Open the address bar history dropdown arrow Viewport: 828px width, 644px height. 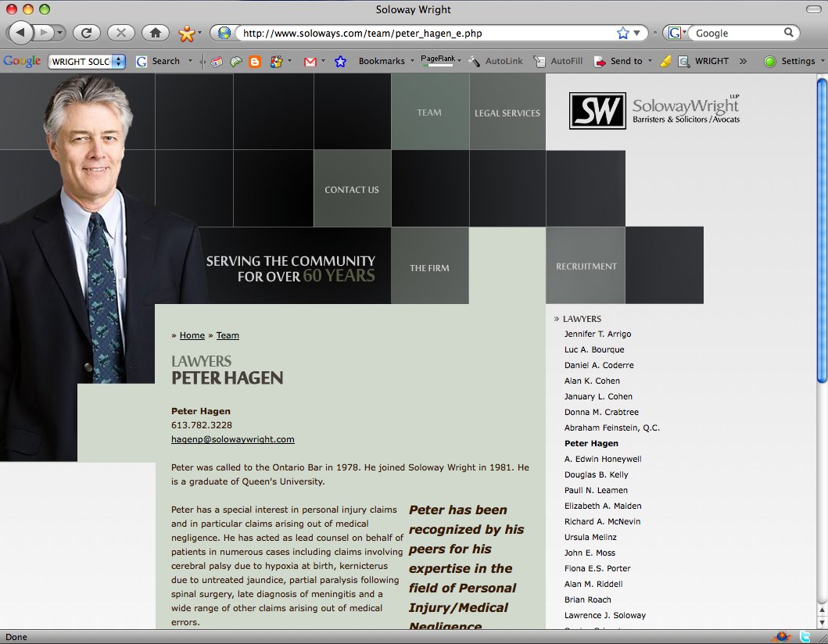[x=637, y=34]
